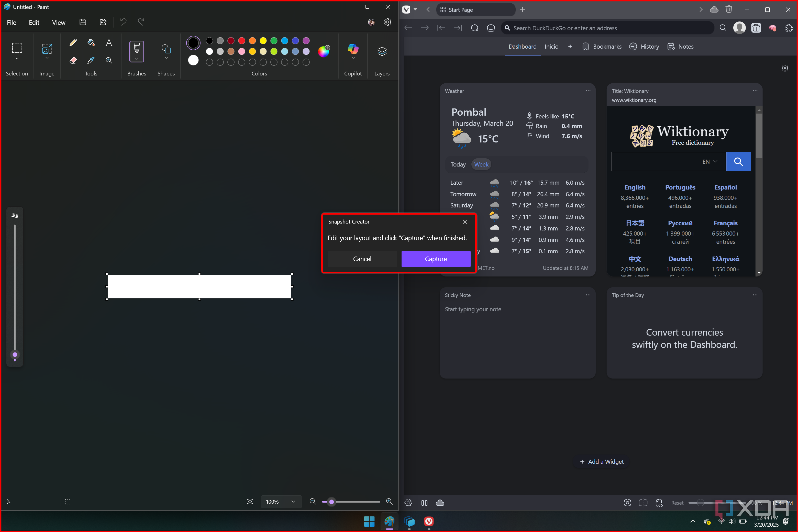798x532 pixels.
Task: Expand the Image tools dropdown
Action: (47, 58)
